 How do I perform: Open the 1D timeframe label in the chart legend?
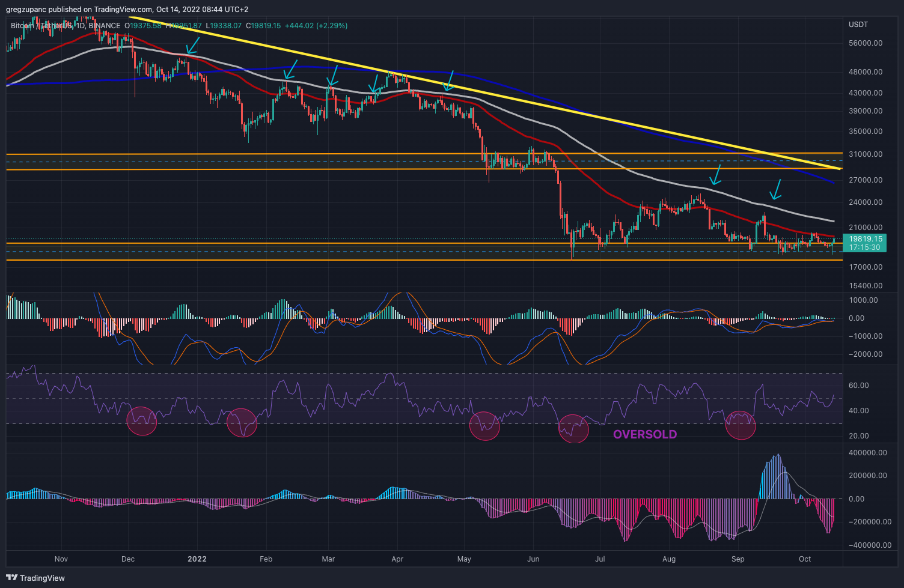coord(80,26)
